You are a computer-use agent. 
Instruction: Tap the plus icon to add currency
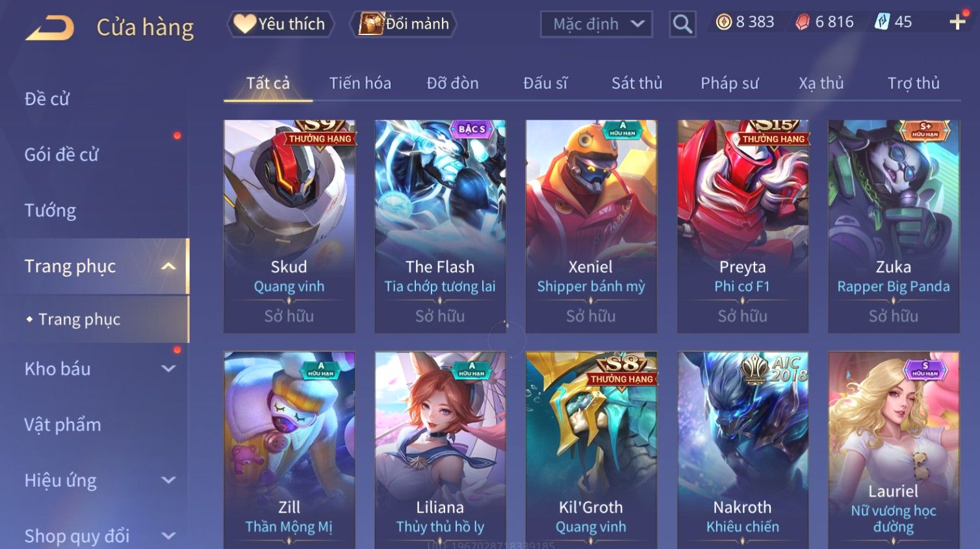957,22
